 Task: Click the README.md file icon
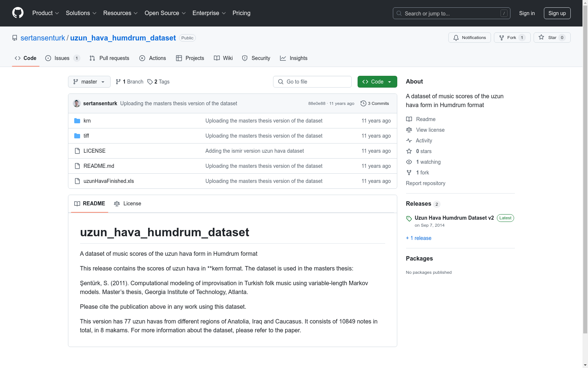[77, 166]
